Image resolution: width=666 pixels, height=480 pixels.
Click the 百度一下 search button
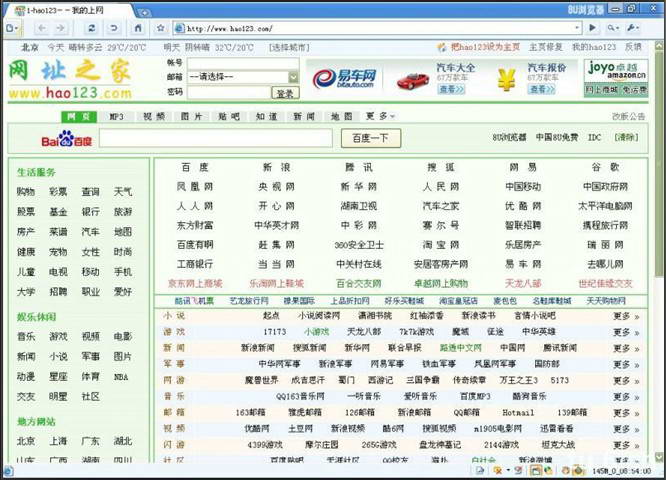click(371, 138)
